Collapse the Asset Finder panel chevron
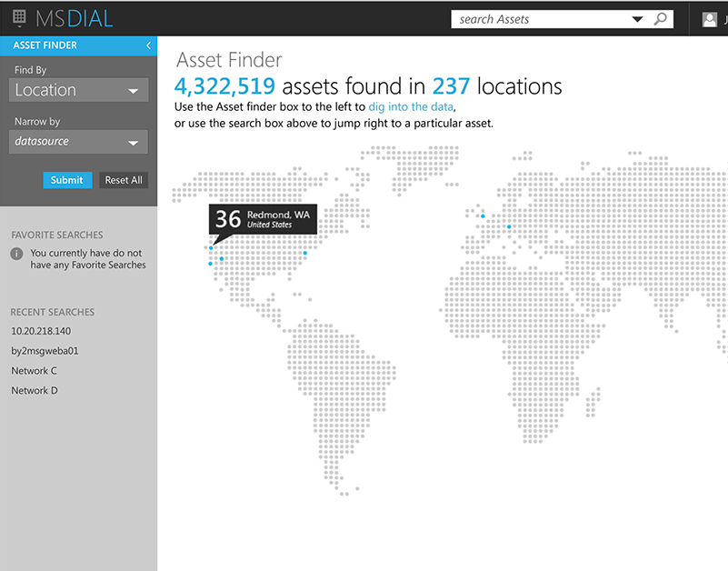Image resolution: width=728 pixels, height=571 pixels. (148, 45)
